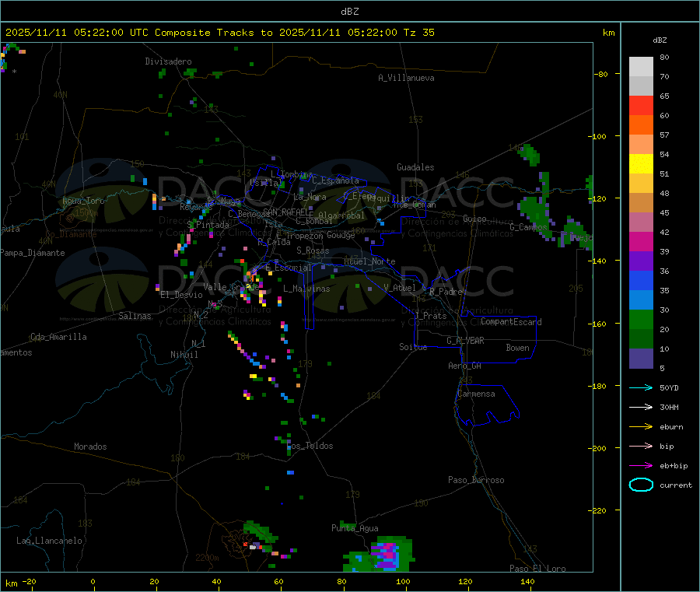
Task: Click the 'V_Atuel' map label
Action: 400,288
